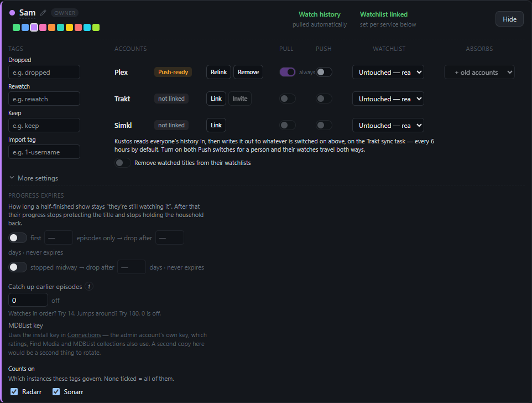Click the Invite button for Trakt
The image size is (532, 403).
pos(240,99)
